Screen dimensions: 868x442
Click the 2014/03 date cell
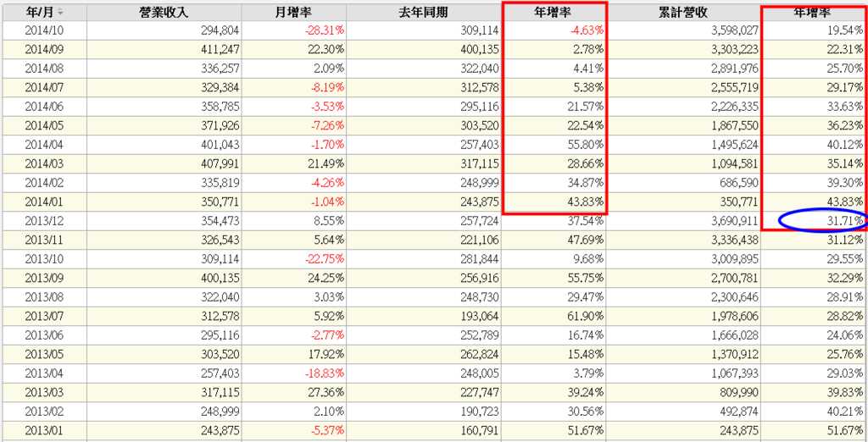(45, 163)
